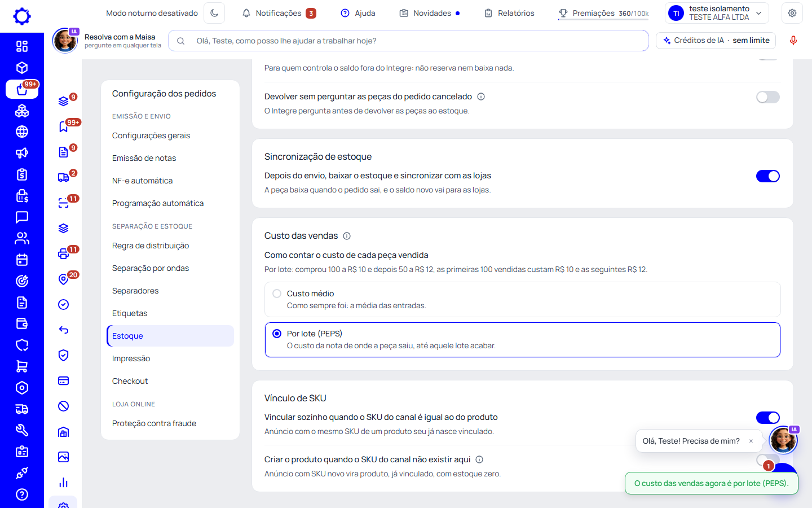Enable Devolver sem perguntar as peças toggle
This screenshot has height=508, width=812.
[x=768, y=97]
